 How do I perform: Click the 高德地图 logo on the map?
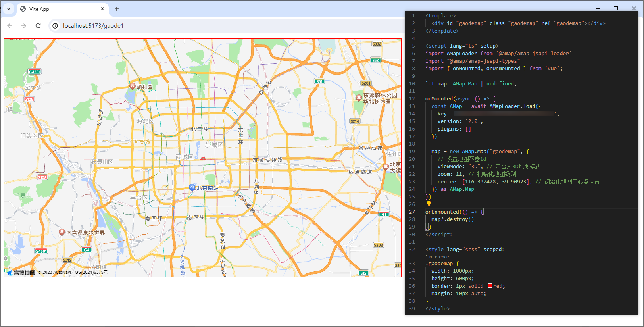21,272
